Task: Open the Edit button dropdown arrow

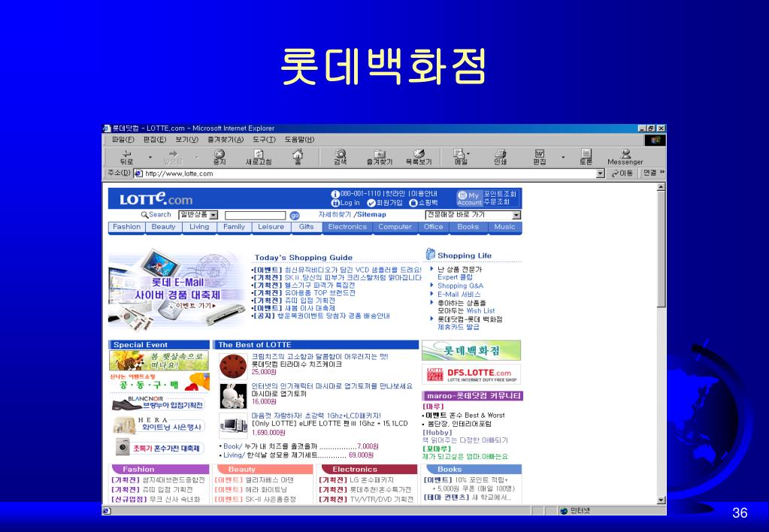Action: (563, 157)
